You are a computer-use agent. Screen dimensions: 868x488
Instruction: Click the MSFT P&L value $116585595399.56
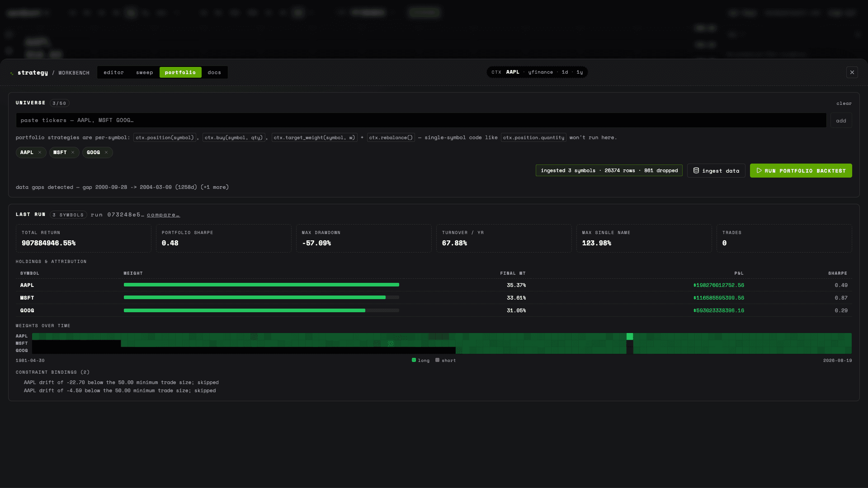pos(718,298)
